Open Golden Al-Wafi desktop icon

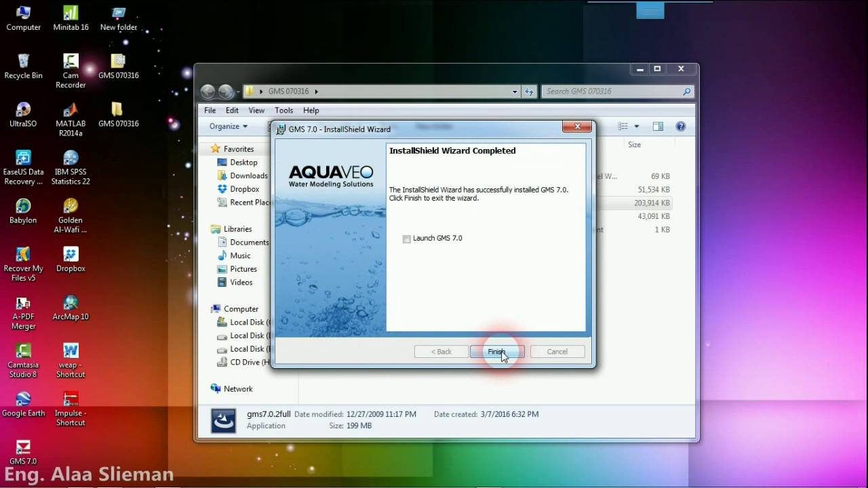click(x=71, y=215)
